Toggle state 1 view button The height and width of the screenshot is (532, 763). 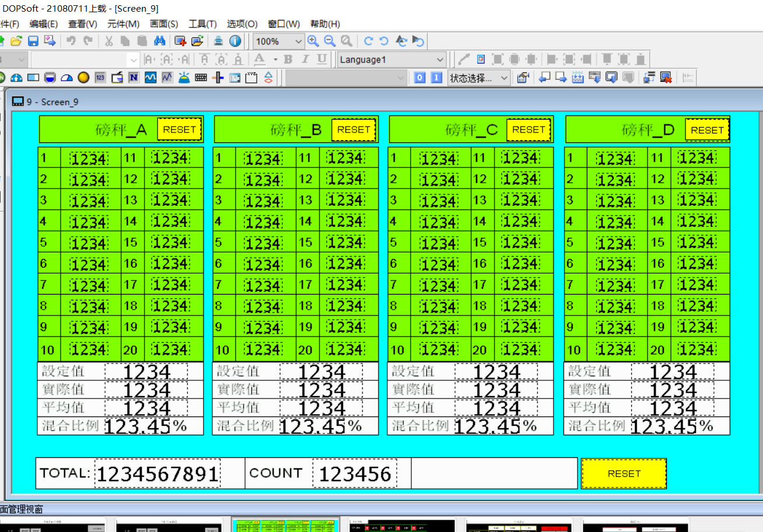point(436,78)
